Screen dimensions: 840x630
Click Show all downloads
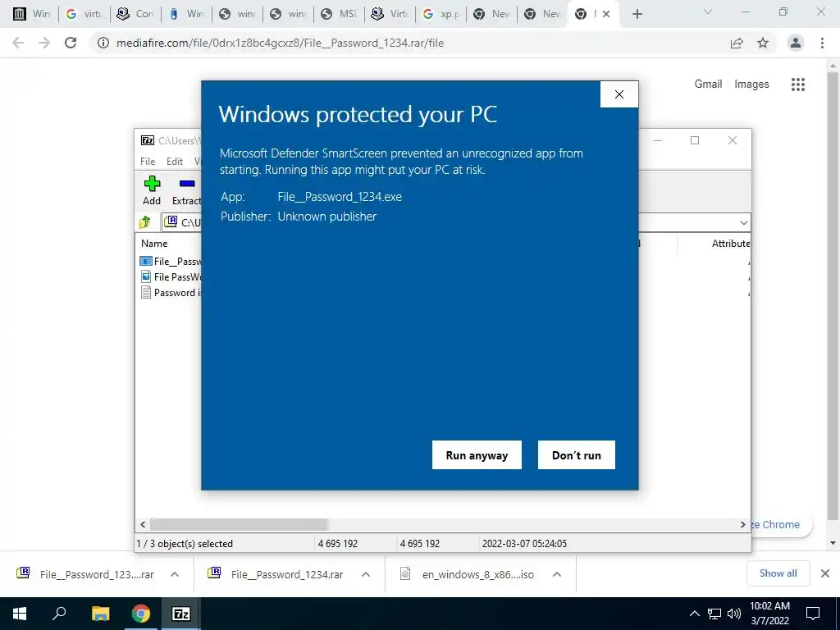pyautogui.click(x=778, y=573)
